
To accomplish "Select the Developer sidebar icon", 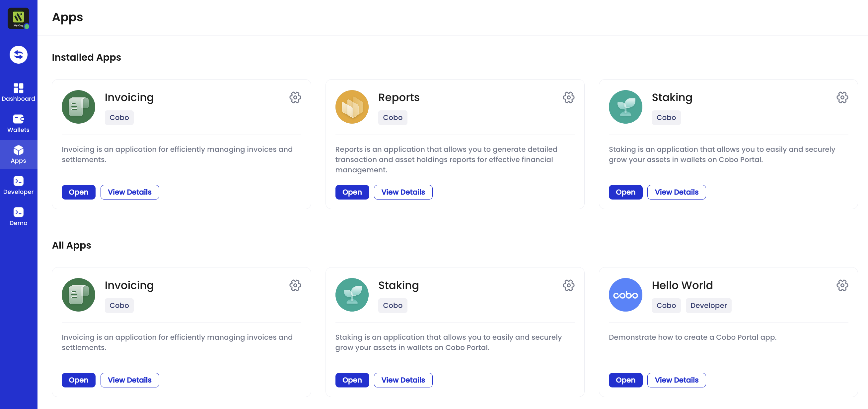I will coord(18,182).
